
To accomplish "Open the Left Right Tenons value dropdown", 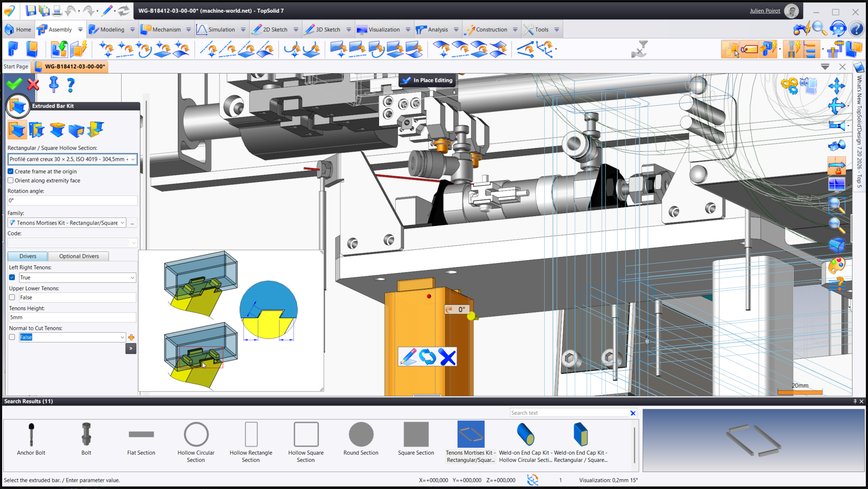I will pos(132,278).
